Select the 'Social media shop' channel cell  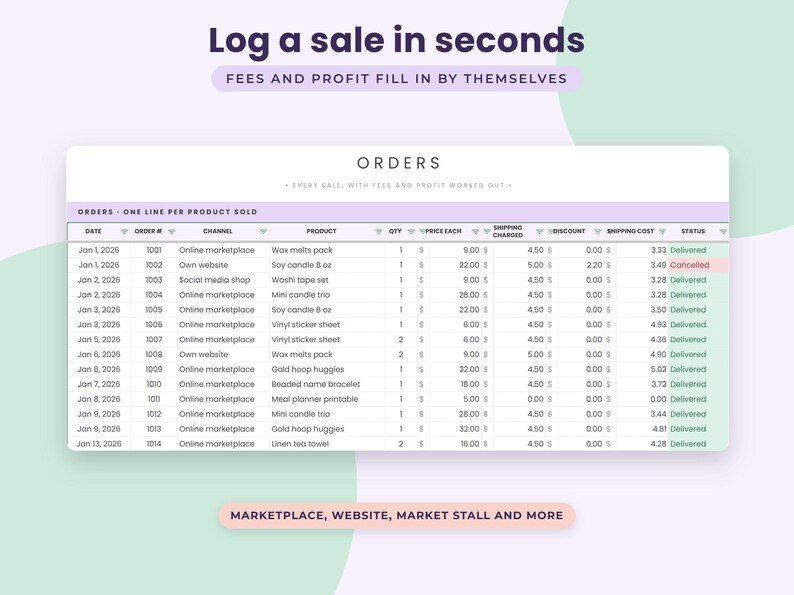point(223,280)
